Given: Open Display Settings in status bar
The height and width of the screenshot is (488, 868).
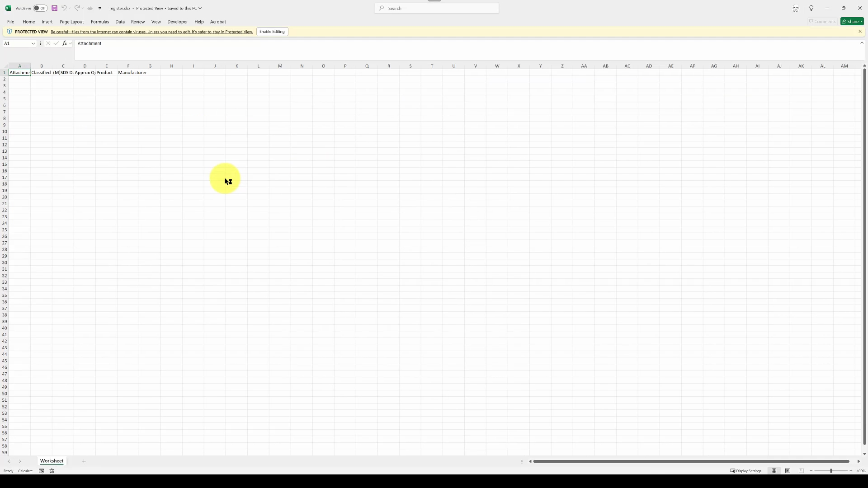Looking at the screenshot, I should [746, 471].
